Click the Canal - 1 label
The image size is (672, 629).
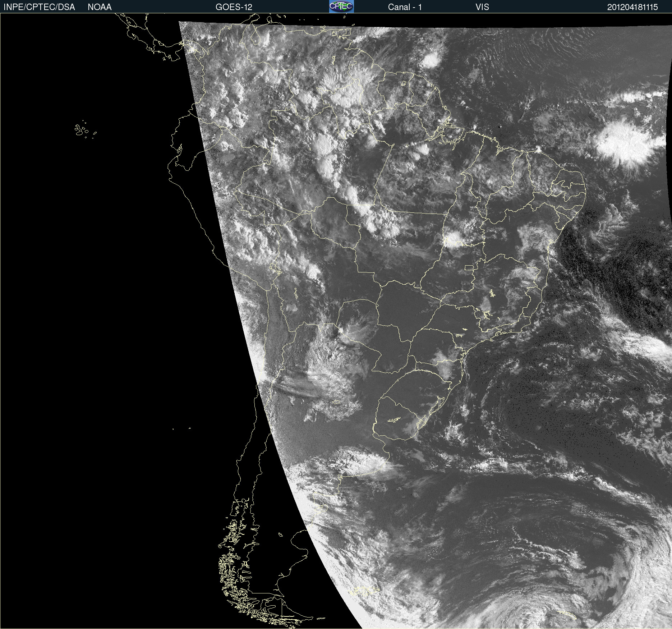(x=405, y=7)
